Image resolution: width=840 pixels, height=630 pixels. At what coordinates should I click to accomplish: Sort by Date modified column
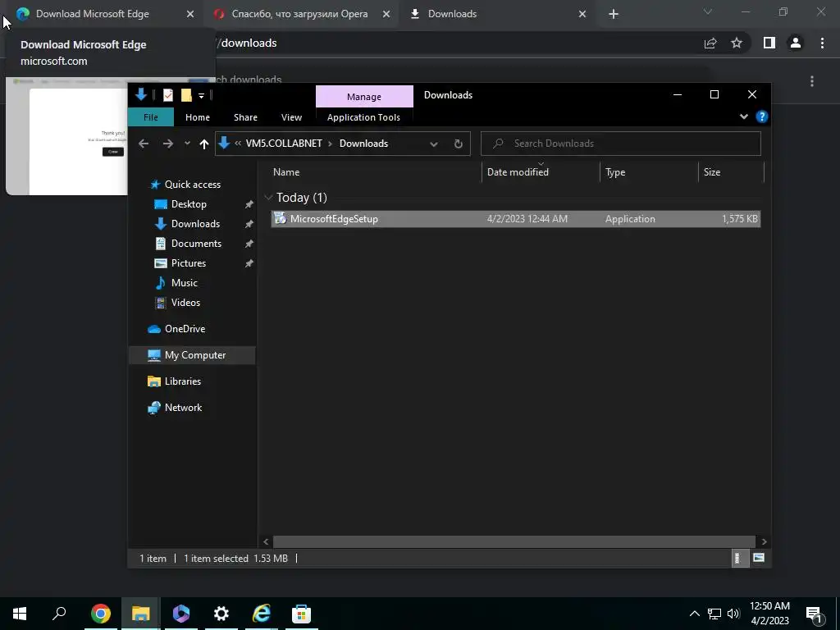click(x=541, y=172)
